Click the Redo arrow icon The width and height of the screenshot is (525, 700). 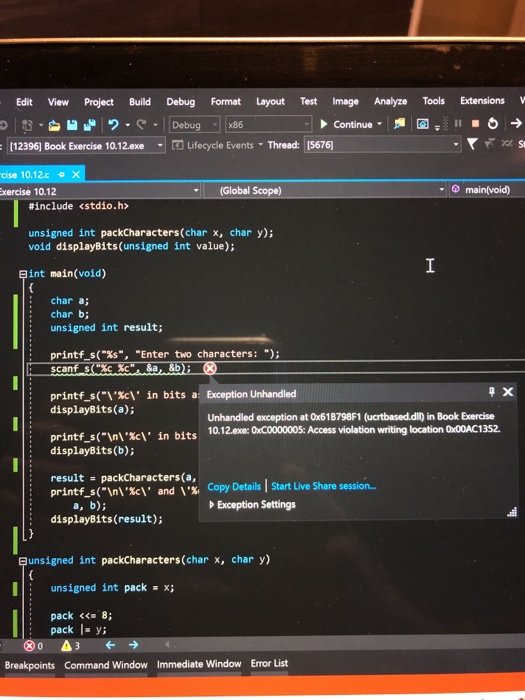coord(142,125)
